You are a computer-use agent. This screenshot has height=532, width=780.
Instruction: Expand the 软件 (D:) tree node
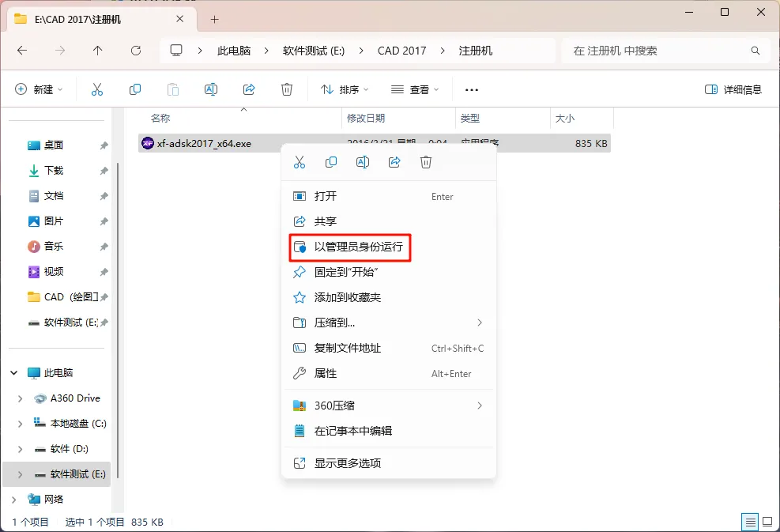pos(20,449)
